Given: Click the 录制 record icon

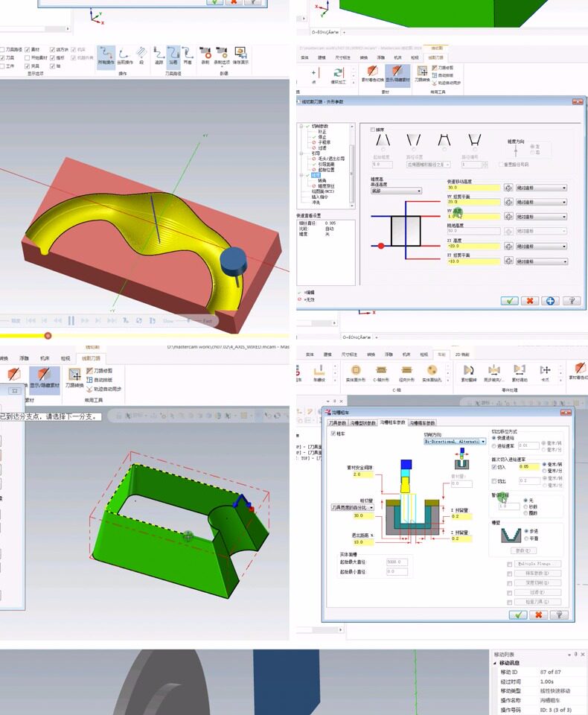Looking at the screenshot, I should point(205,57).
